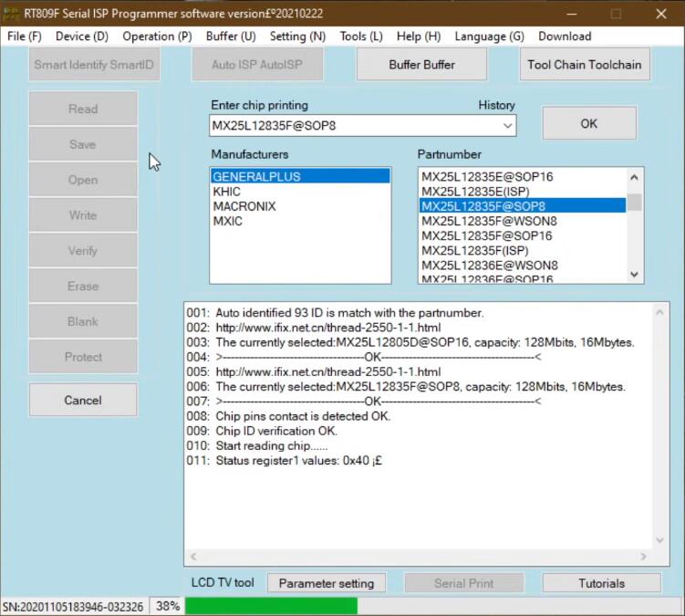Click log line 009 Chip ID verification OK
Image resolution: width=685 pixels, height=616 pixels.
click(x=276, y=431)
